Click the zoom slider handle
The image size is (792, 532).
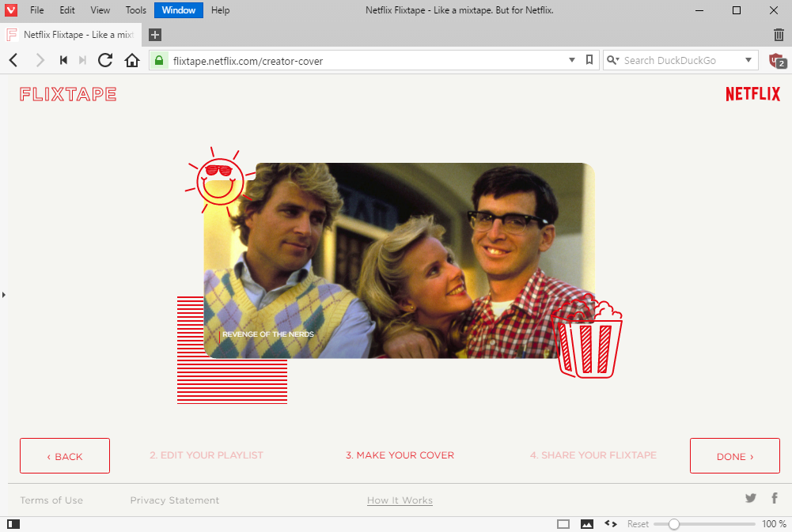674,524
